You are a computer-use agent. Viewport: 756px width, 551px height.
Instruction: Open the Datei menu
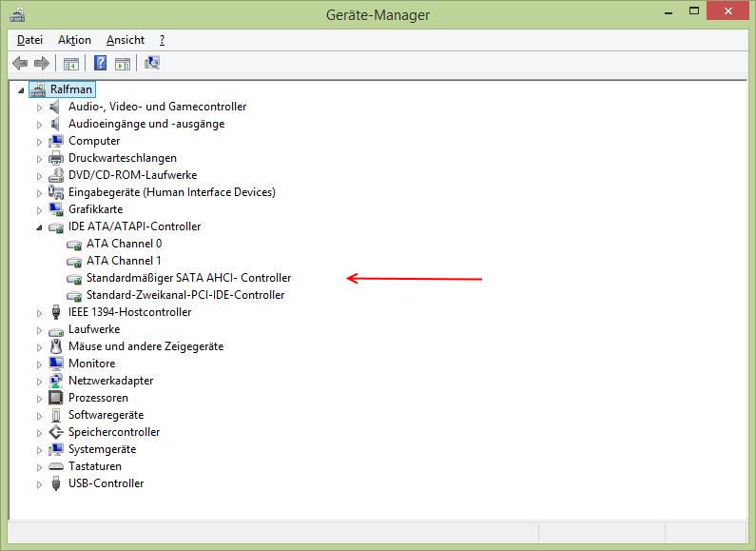pos(29,40)
